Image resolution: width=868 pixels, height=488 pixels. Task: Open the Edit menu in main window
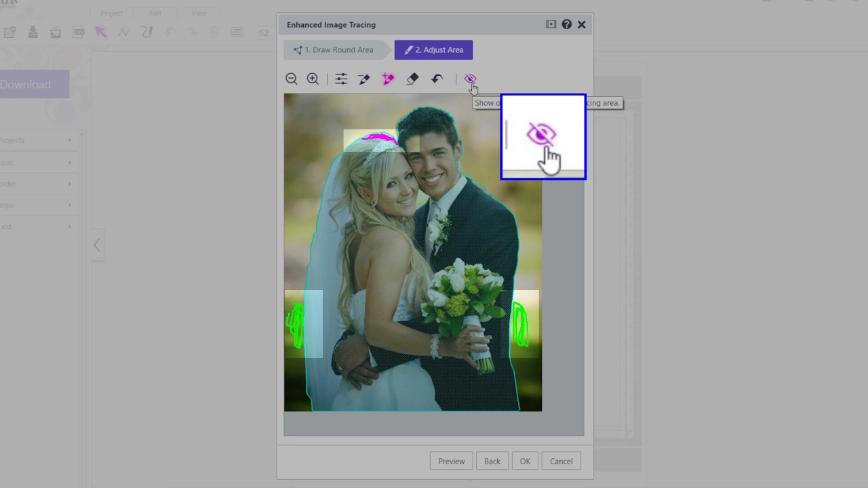click(x=155, y=13)
